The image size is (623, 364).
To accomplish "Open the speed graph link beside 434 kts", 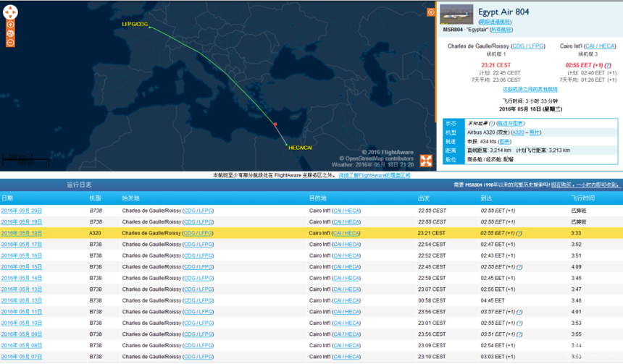I will click(x=505, y=142).
